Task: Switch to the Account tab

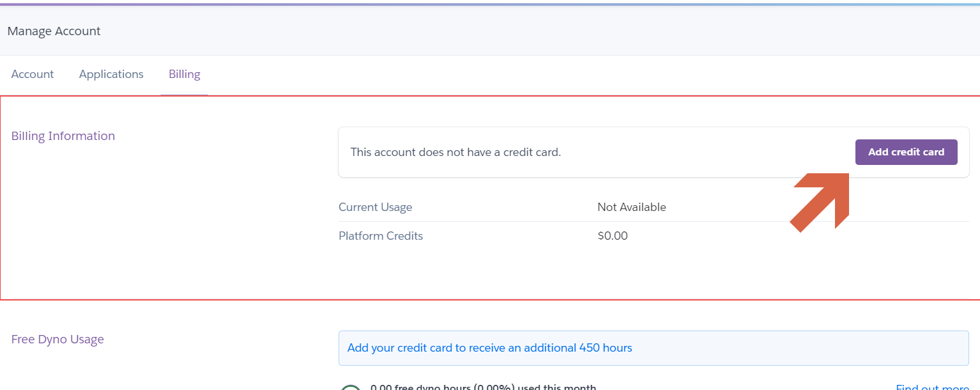Action: pyautogui.click(x=33, y=74)
